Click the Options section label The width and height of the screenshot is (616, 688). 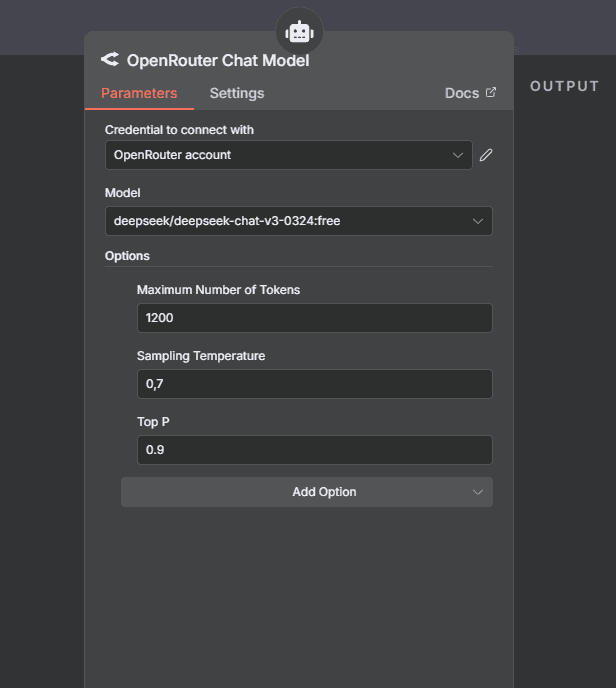point(127,256)
